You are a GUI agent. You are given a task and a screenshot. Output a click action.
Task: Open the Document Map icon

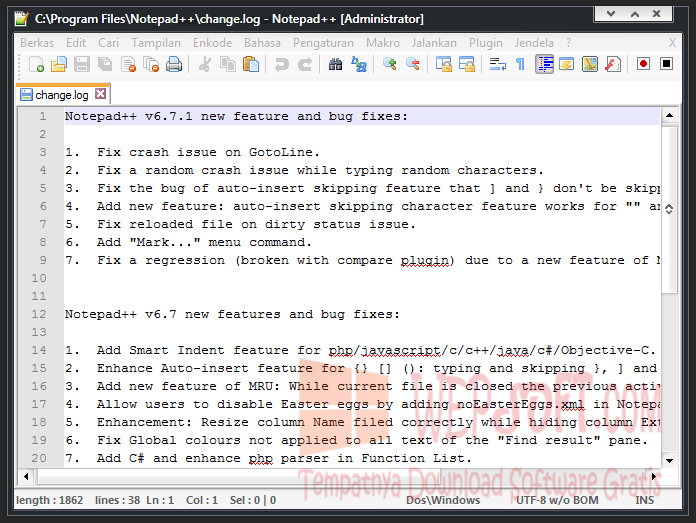click(590, 64)
